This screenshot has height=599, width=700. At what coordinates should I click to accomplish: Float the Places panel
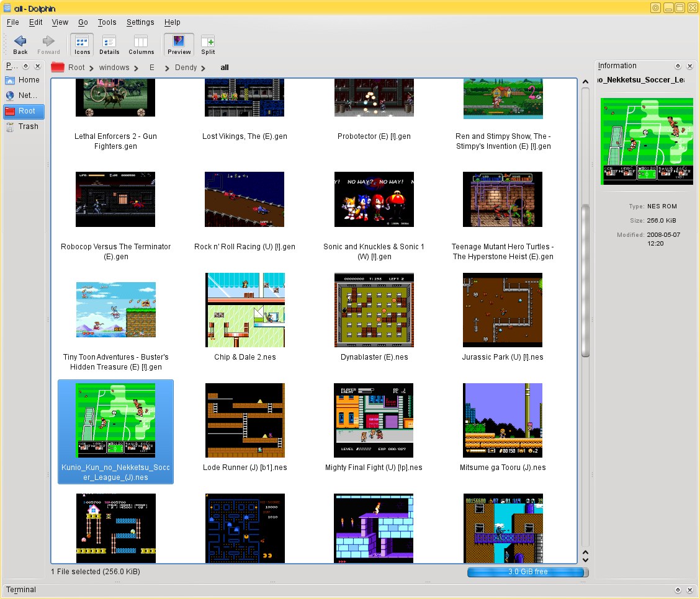[26, 66]
